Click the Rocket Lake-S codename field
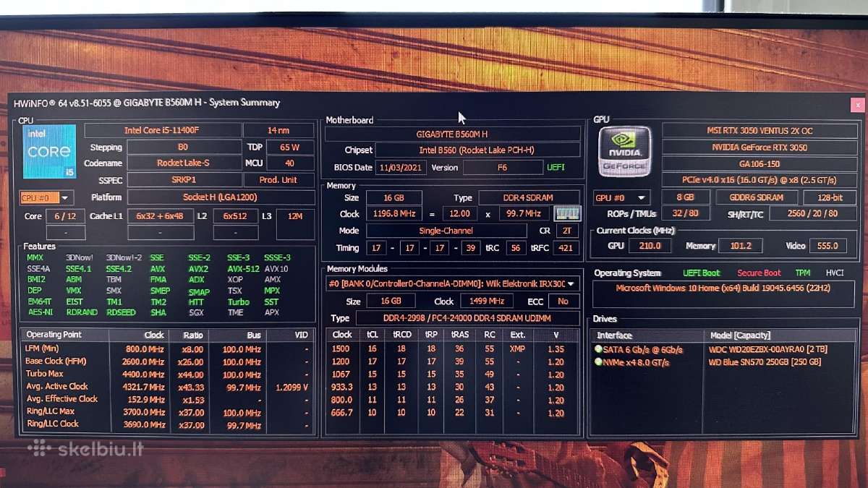 click(184, 163)
